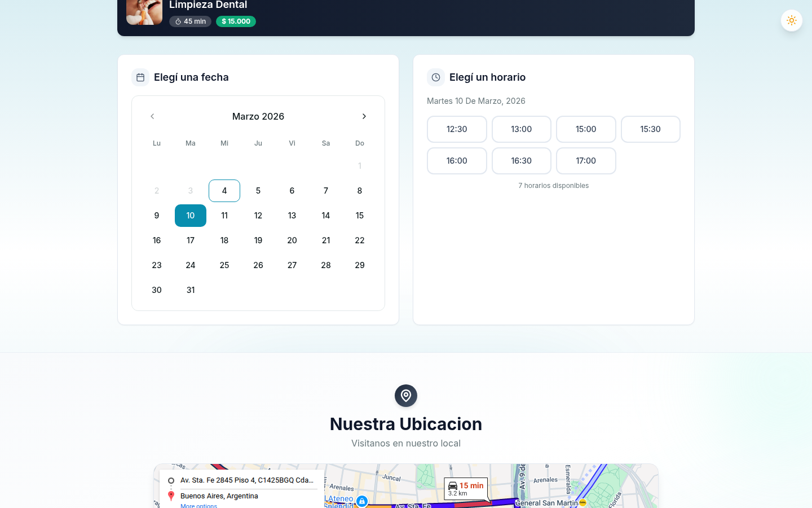Pick the 17:00 time slot

click(586, 161)
